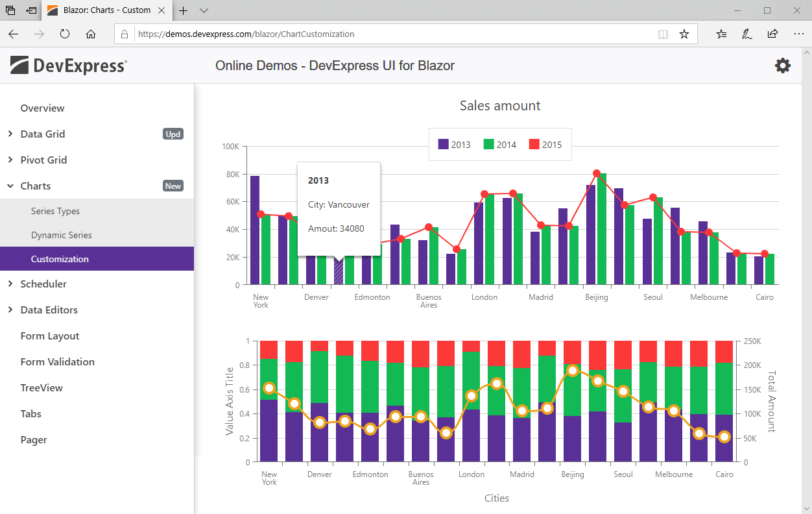Click the 'Cities' axis title
812x514 pixels.
click(497, 498)
